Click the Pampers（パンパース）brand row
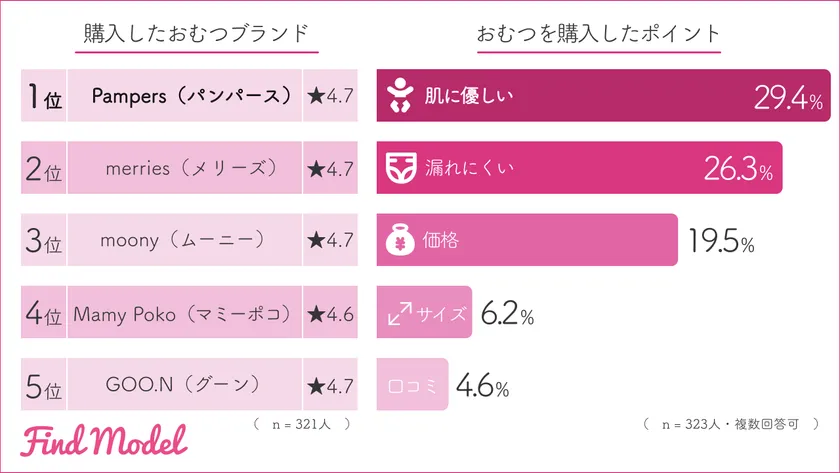This screenshot has height=473, width=840. 183,96
